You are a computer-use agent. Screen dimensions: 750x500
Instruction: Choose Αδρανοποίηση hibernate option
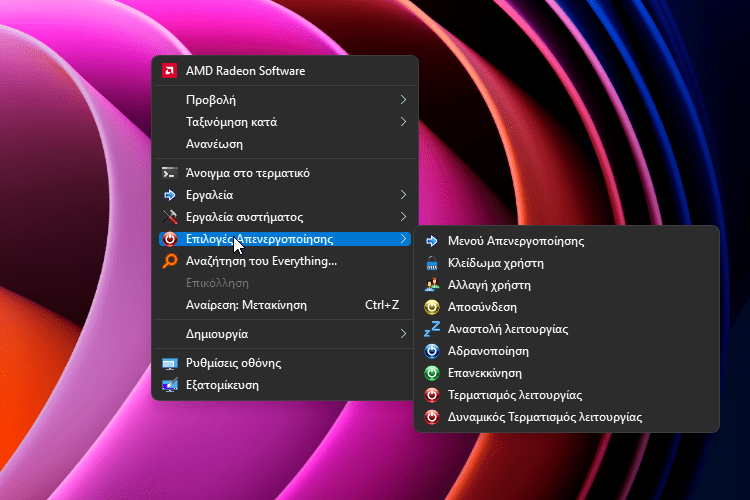pos(566,351)
